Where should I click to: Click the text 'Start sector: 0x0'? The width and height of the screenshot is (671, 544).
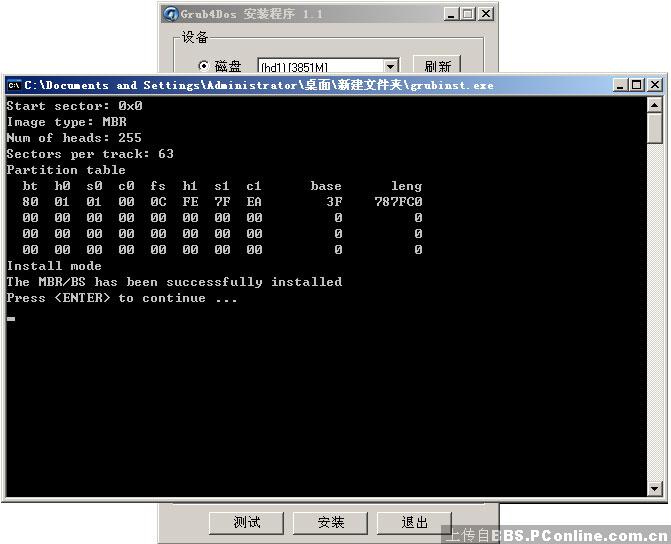[74, 106]
